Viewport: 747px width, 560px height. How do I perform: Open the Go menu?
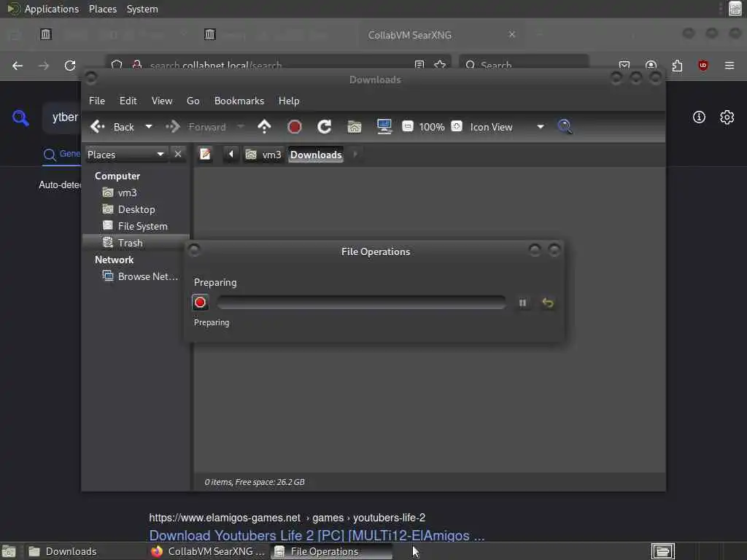pos(193,101)
